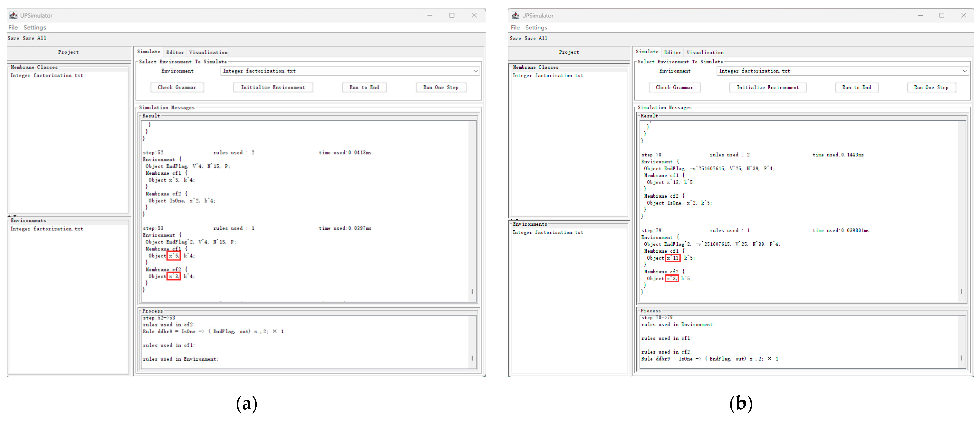Viewport: 980px width, 424px height.
Task: Click Check Grammar button in left window
Action: tap(177, 87)
